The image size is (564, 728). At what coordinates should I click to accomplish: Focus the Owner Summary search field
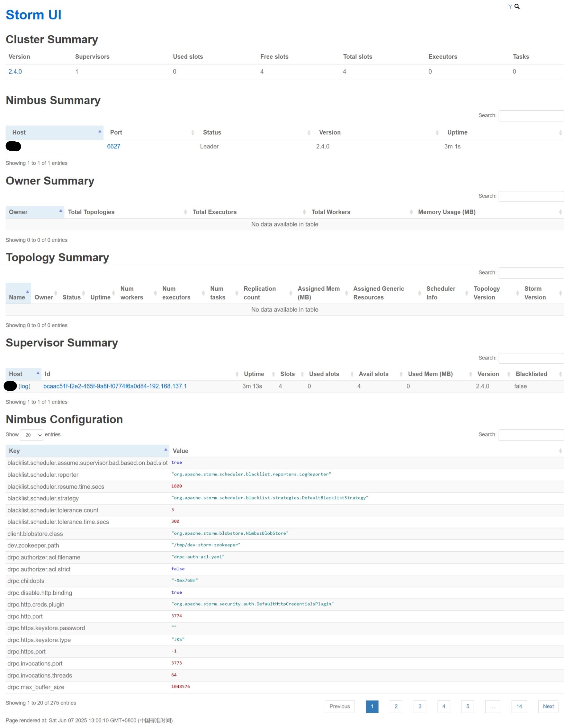[x=531, y=196]
